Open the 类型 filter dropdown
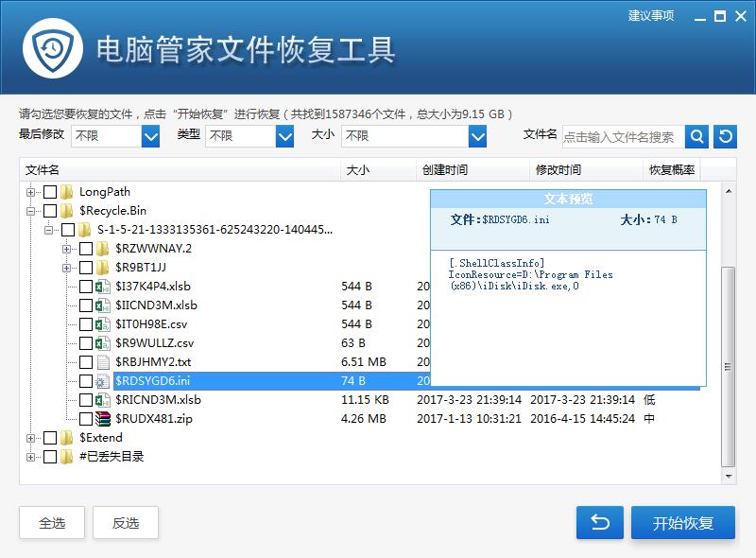756x558 pixels. point(284,137)
